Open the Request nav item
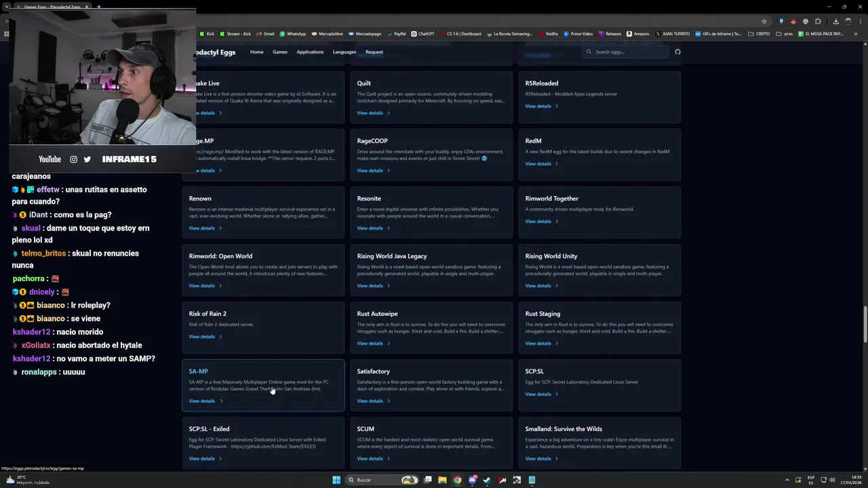Viewport: 868px width, 488px height. (374, 52)
